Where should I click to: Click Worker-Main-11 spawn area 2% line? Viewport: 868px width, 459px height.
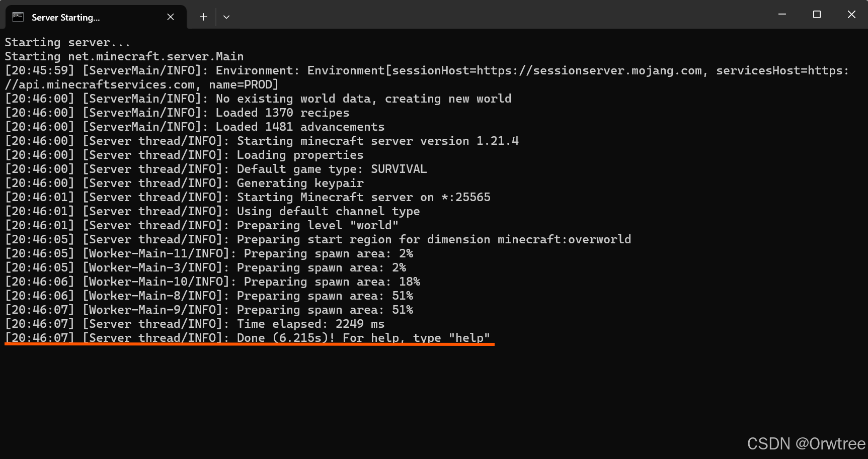coord(209,254)
